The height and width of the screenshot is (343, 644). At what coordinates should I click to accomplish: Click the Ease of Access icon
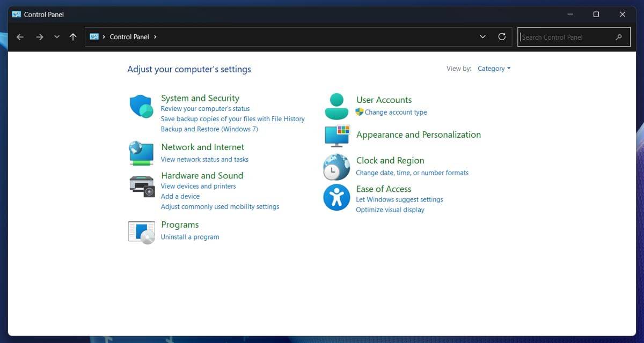click(336, 197)
